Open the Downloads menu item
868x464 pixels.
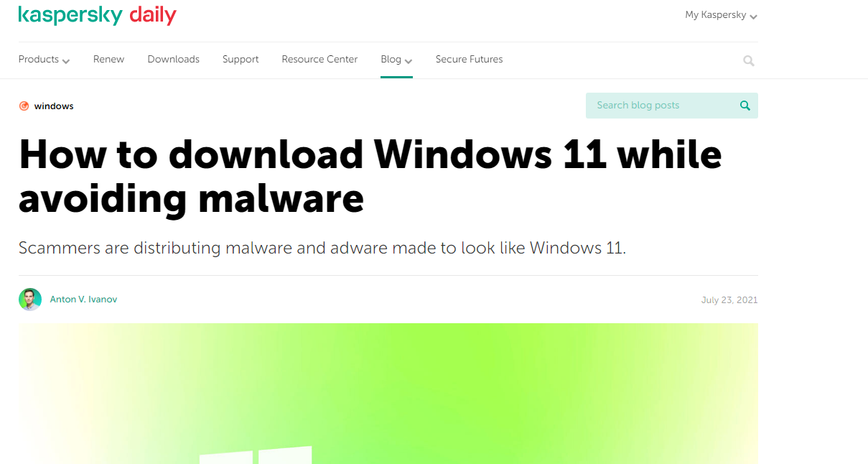coord(173,60)
